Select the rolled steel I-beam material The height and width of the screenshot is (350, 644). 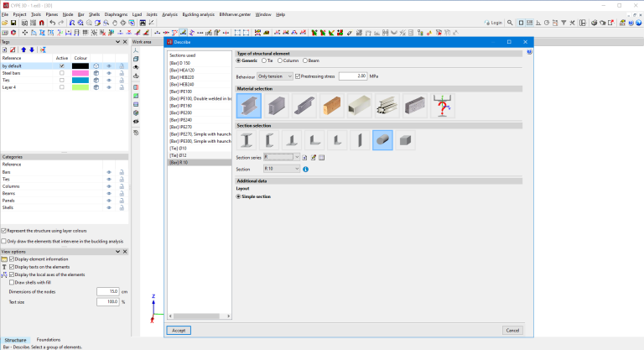[249, 105]
